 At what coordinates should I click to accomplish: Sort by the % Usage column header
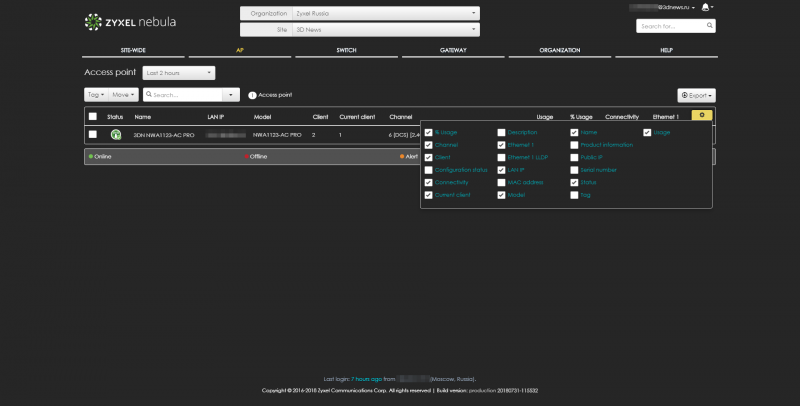click(x=581, y=117)
